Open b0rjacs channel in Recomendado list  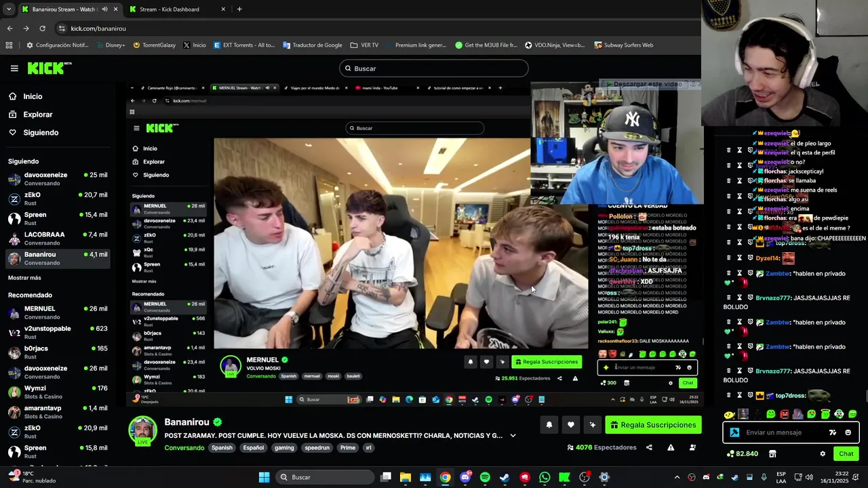pyautogui.click(x=58, y=352)
